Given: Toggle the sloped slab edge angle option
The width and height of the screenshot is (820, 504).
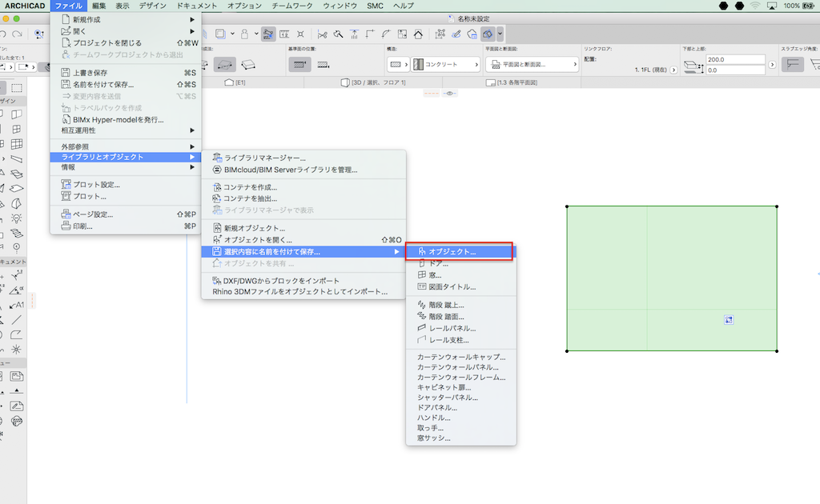Looking at the screenshot, I should click(792, 65).
